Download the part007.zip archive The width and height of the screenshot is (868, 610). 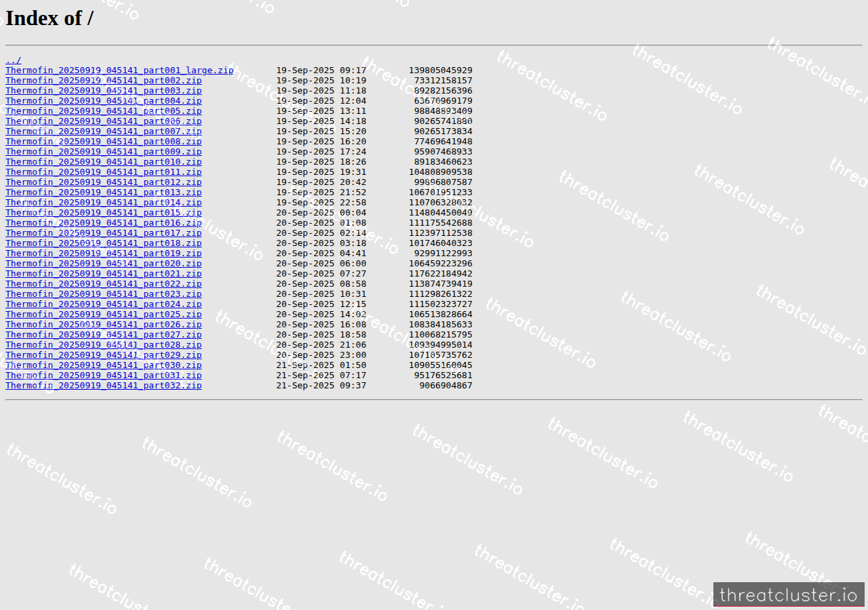tap(104, 131)
